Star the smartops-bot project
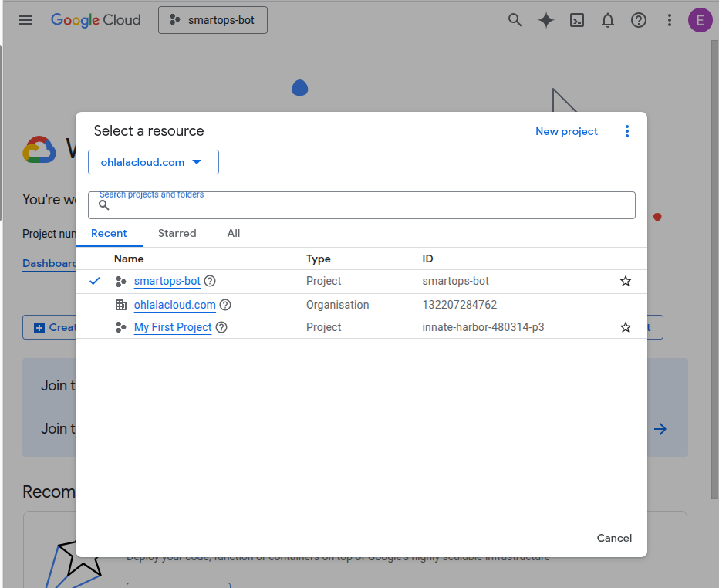719x588 pixels. click(x=626, y=281)
